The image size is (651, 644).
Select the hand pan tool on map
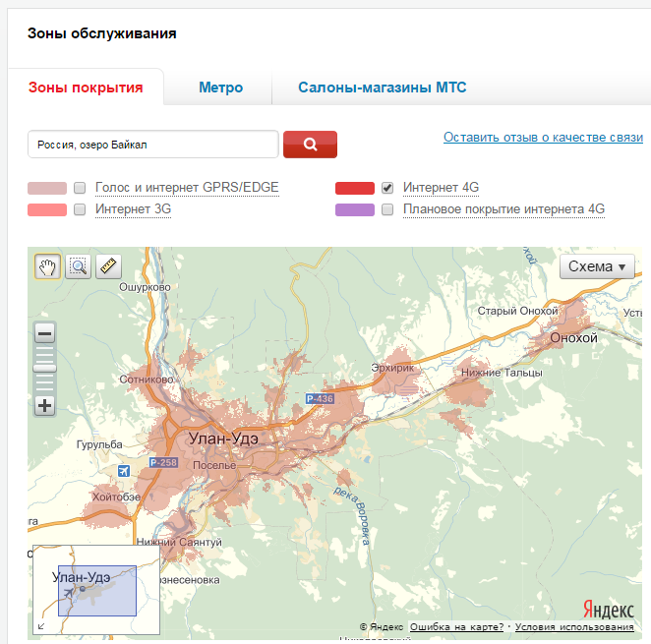[47, 265]
